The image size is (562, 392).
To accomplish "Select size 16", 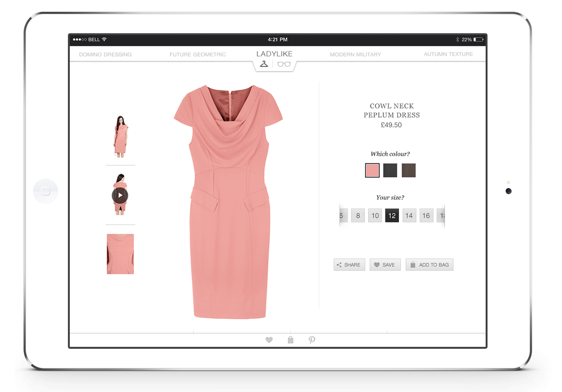I will [426, 215].
